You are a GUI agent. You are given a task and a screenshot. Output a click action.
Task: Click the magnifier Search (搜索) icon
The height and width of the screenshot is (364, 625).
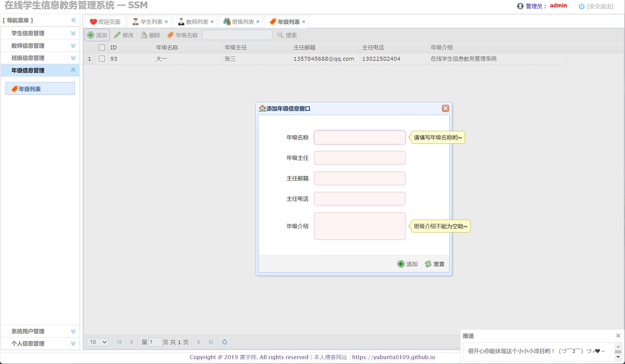[x=280, y=35]
